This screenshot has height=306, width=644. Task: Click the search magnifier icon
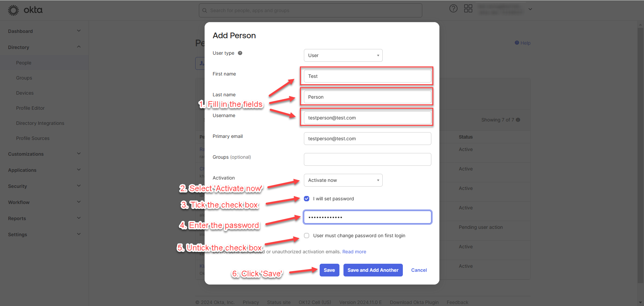click(x=205, y=10)
